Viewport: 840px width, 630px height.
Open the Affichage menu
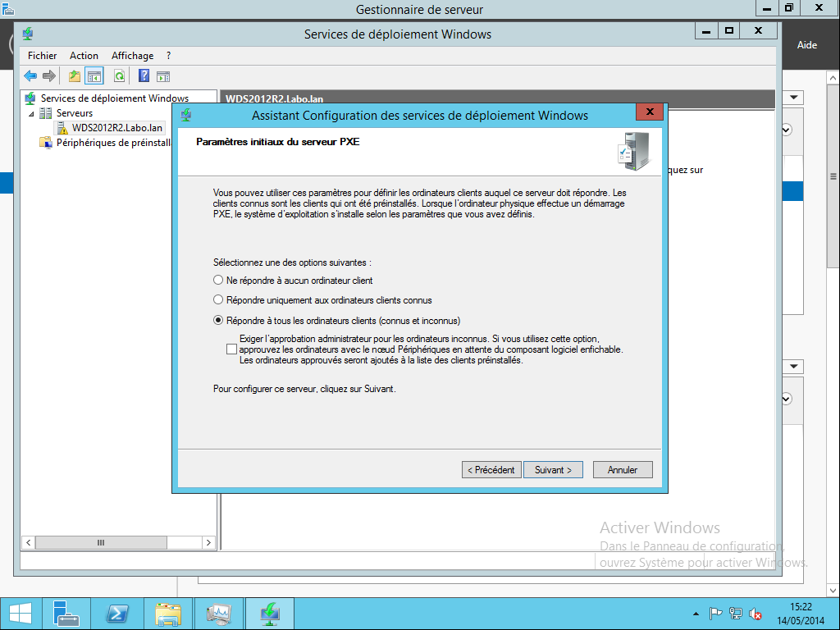(x=132, y=56)
